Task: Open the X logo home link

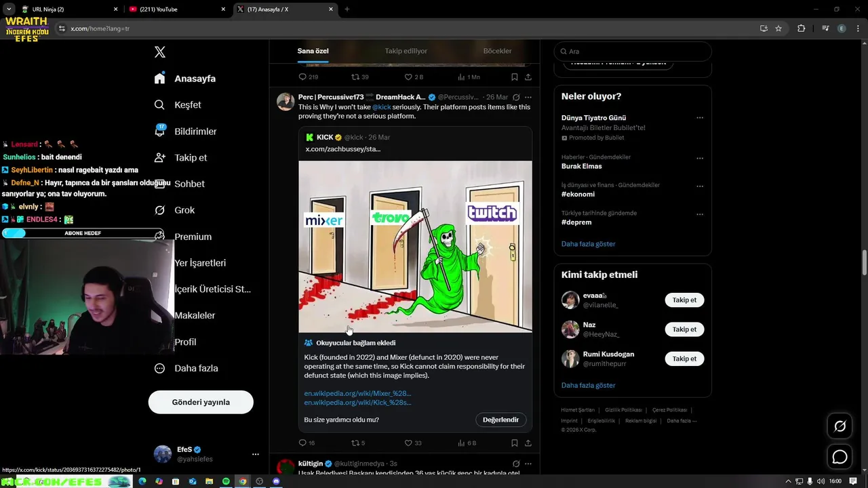Action: [159, 52]
